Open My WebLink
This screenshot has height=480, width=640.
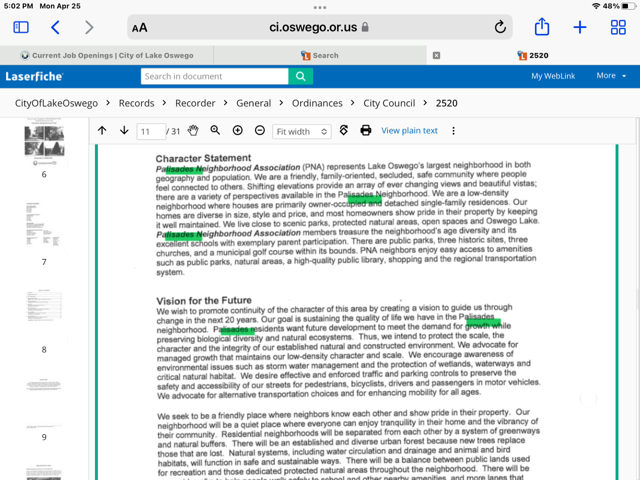(x=552, y=76)
